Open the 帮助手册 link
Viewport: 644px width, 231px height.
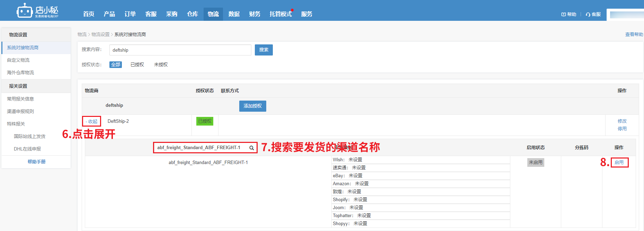click(37, 162)
